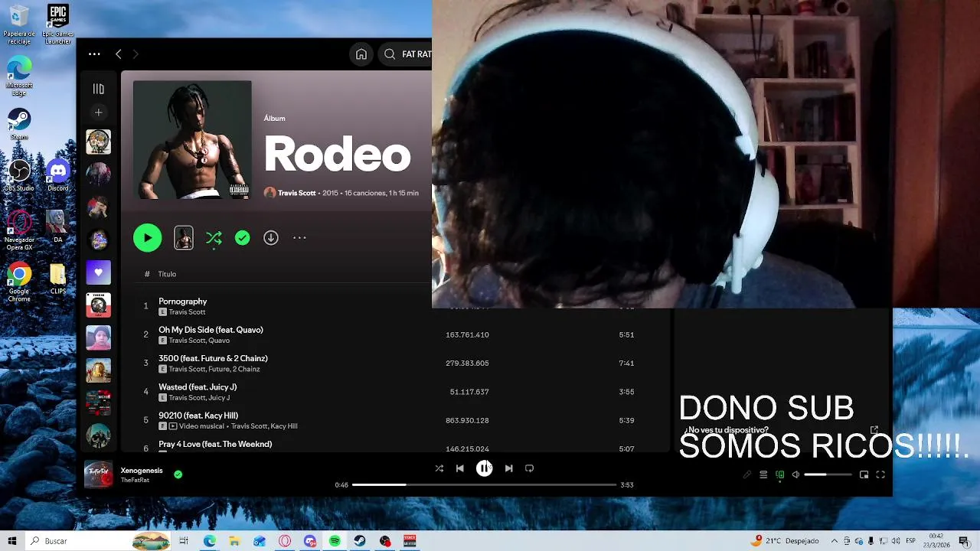Click the now playing Xenogenesis cover art
Screen dimensions: 980x551
98,474
